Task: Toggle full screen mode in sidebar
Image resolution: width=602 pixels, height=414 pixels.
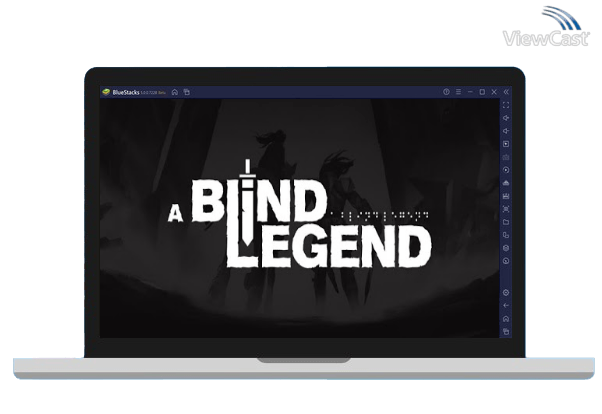Action: click(x=506, y=105)
